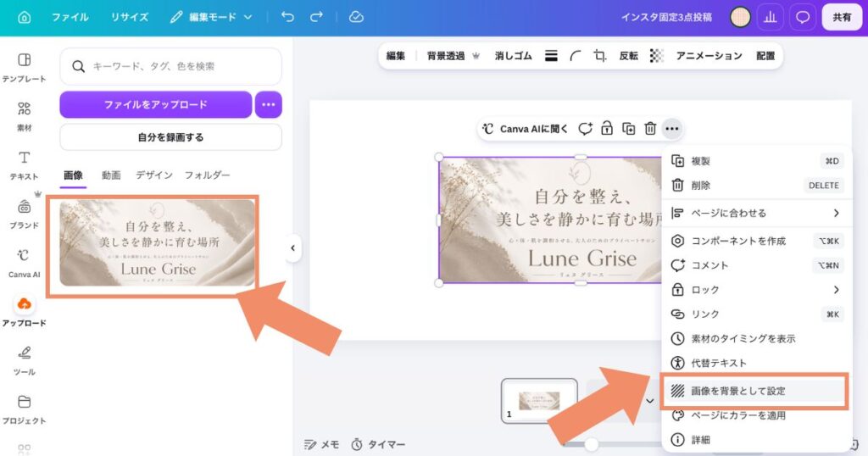Click 背景透過 background remover
This screenshot has width=868, height=456.
pyautogui.click(x=453, y=56)
